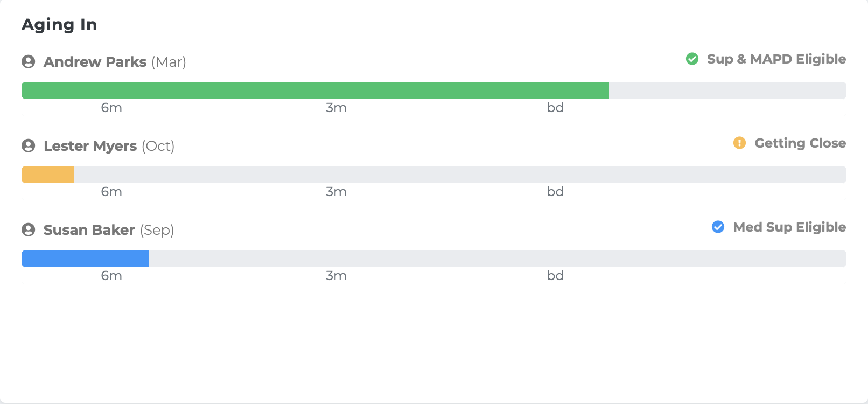Open Lester Myers' name link
This screenshot has height=404, width=868.
(90, 146)
